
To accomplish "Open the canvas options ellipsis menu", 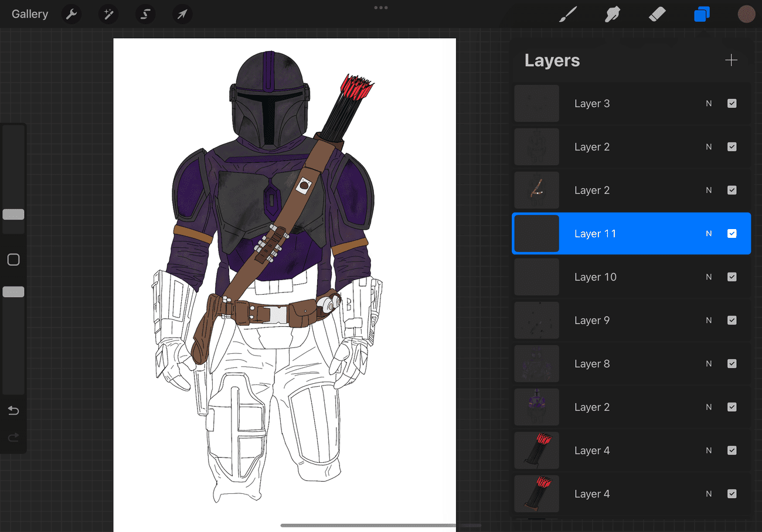I will click(380, 8).
